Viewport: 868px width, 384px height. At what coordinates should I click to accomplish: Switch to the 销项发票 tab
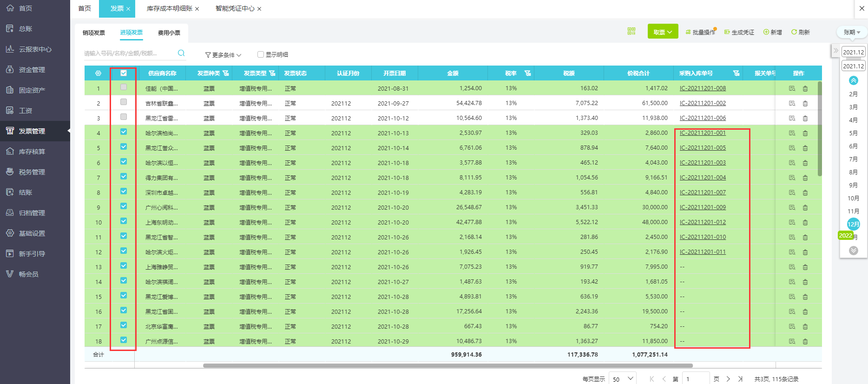point(94,33)
